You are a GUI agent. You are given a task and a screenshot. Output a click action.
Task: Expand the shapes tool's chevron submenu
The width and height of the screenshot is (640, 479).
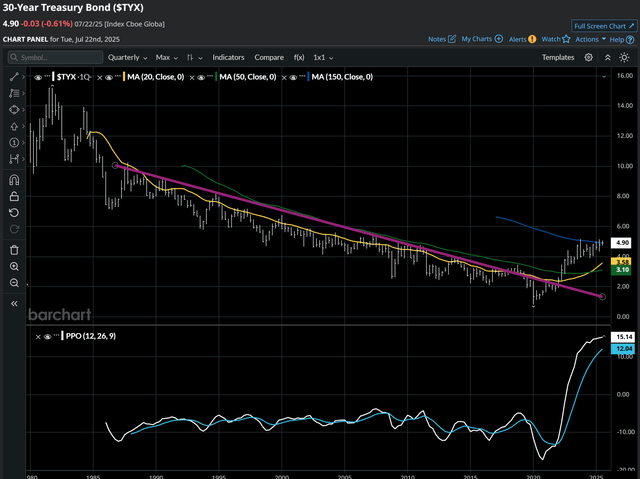24,110
